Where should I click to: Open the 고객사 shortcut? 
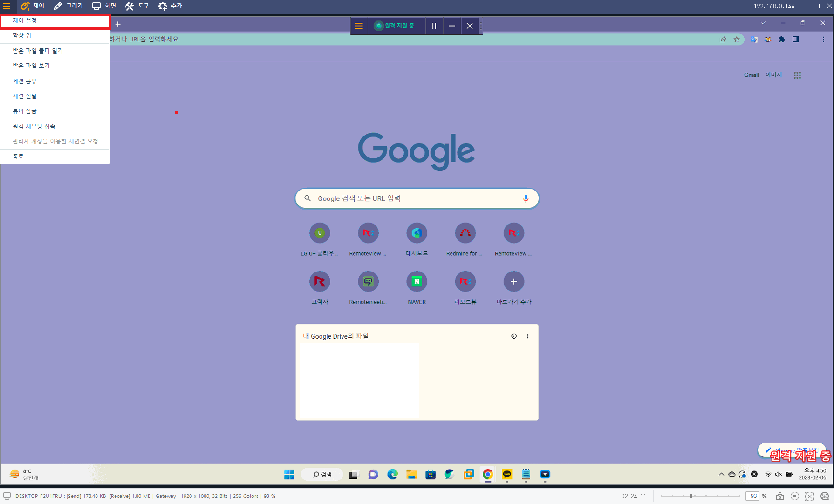pyautogui.click(x=320, y=289)
